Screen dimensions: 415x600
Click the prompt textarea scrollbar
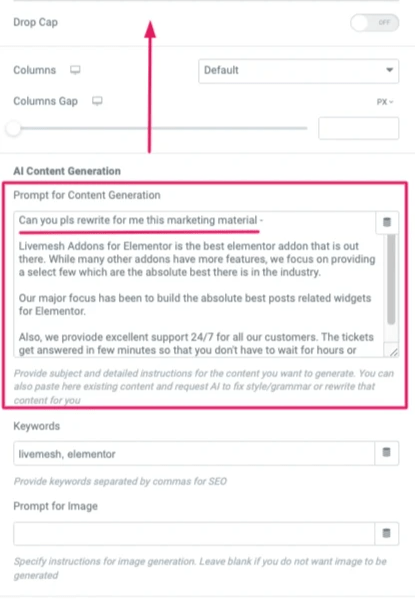coord(391,279)
